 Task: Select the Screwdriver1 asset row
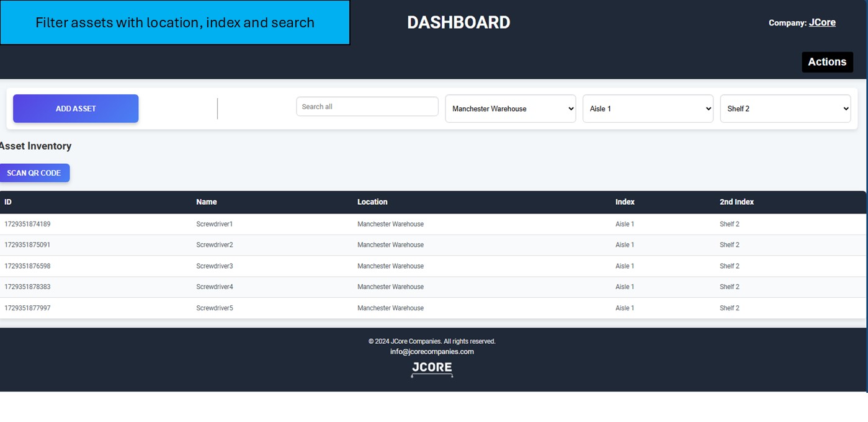click(214, 224)
